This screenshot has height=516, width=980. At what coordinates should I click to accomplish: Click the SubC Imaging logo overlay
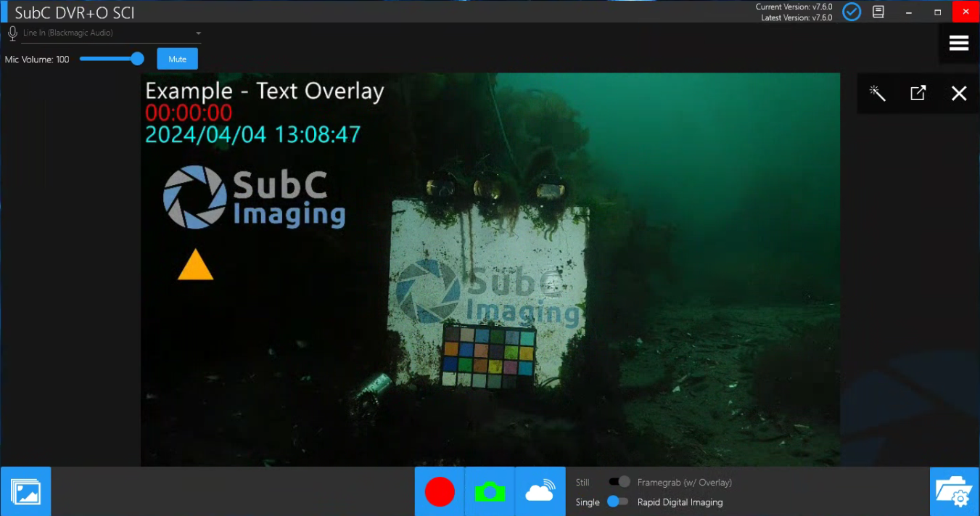[x=254, y=197]
